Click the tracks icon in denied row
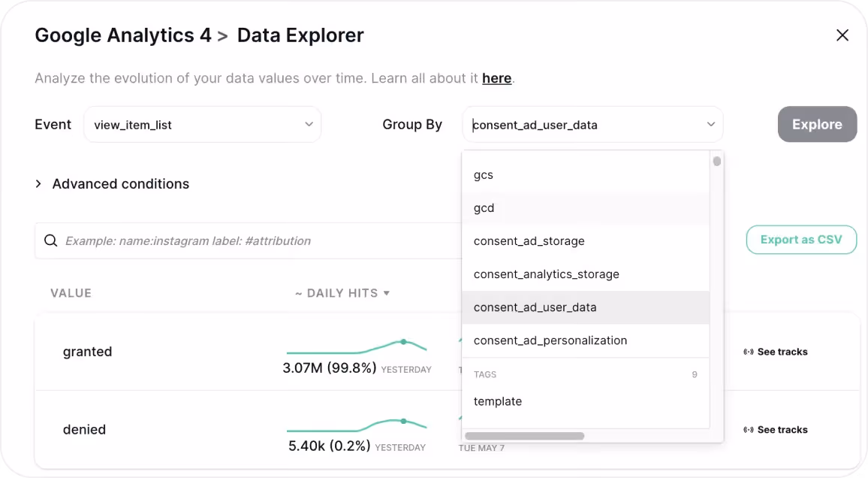Viewport: 868px width, 478px height. click(749, 430)
